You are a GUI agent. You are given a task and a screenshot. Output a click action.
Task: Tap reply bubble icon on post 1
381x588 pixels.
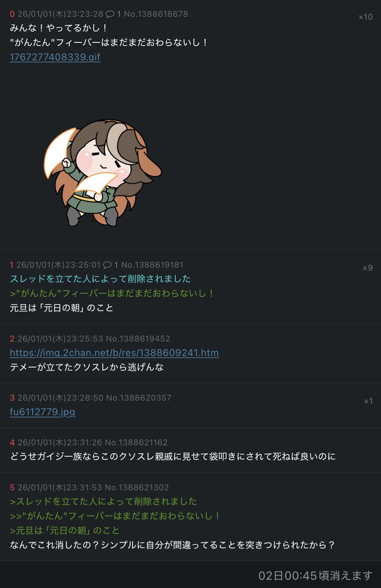pos(107,265)
